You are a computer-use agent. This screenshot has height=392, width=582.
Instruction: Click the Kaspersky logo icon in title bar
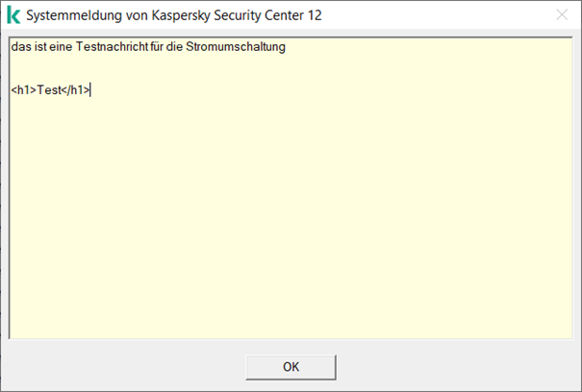click(13, 15)
